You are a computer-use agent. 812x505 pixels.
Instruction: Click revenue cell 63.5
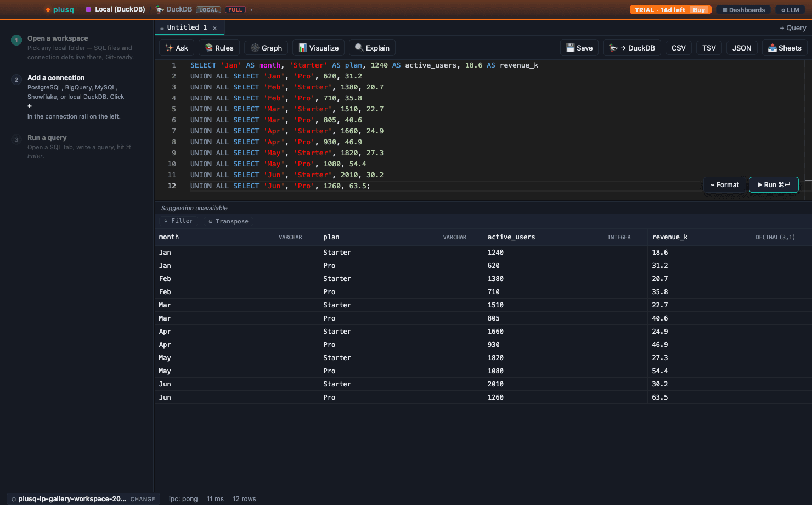[730, 397]
